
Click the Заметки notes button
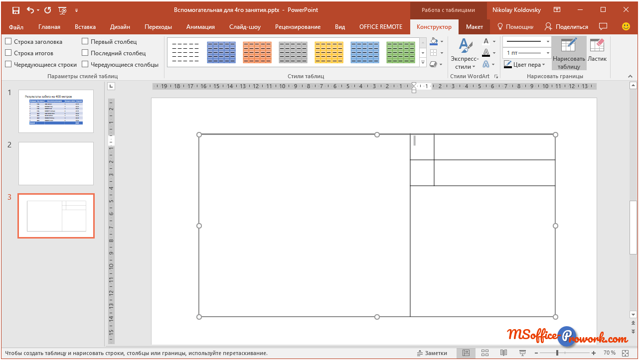click(432, 353)
